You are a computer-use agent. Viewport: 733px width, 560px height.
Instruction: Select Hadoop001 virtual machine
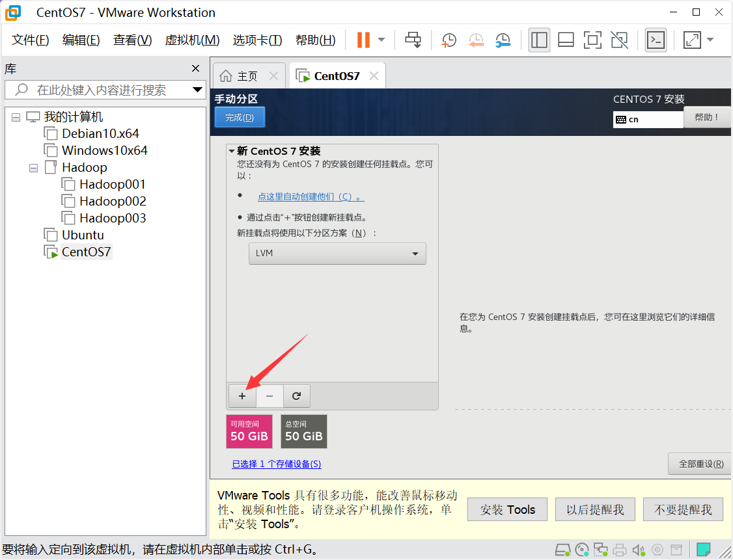point(112,185)
